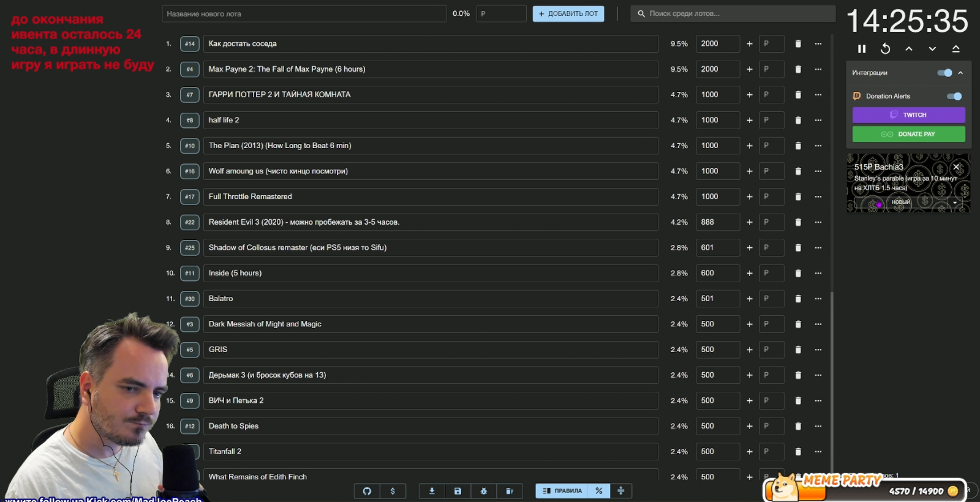980x502 pixels.
Task: Add amount to Balatro lot
Action: pos(749,299)
